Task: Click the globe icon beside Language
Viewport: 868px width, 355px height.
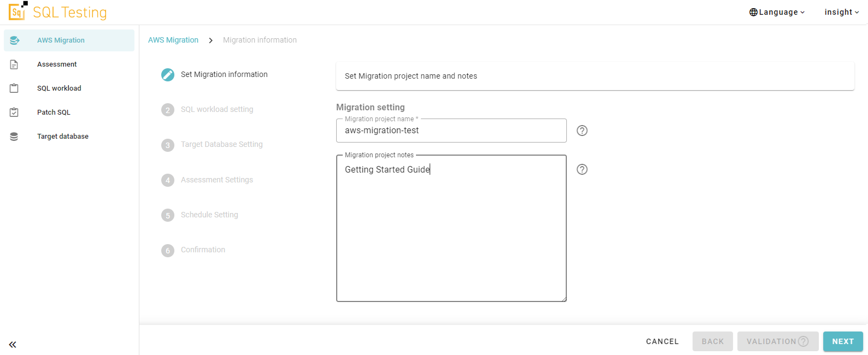Action: pyautogui.click(x=753, y=12)
